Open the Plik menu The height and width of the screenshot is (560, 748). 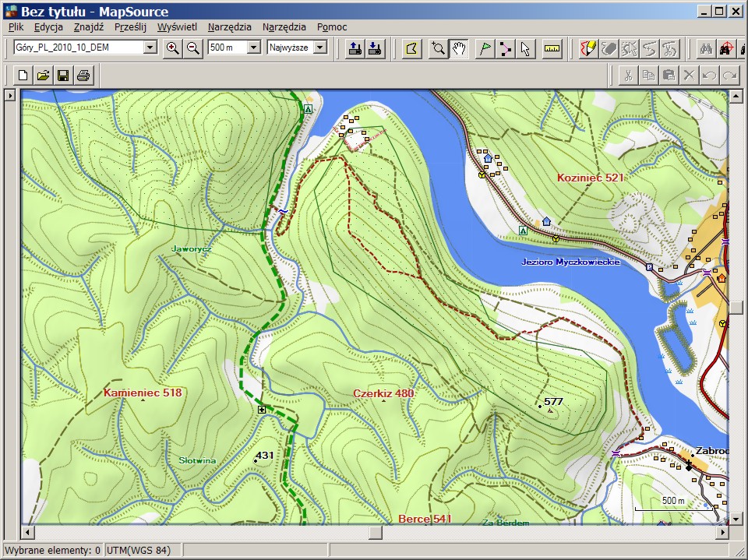tap(16, 26)
